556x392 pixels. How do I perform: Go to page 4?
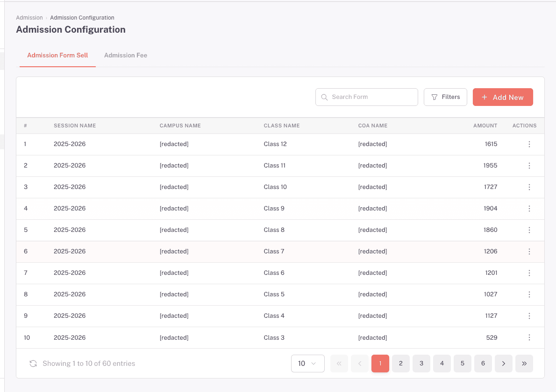point(442,364)
